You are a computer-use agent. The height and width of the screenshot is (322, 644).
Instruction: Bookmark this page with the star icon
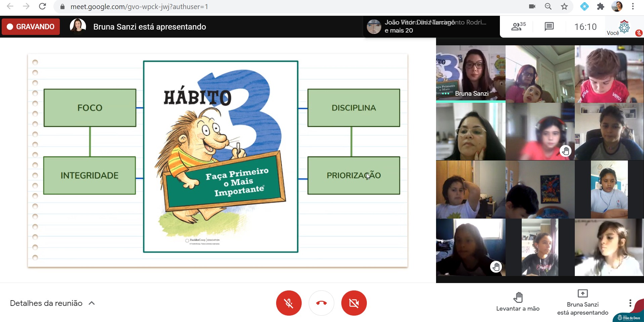tap(564, 6)
